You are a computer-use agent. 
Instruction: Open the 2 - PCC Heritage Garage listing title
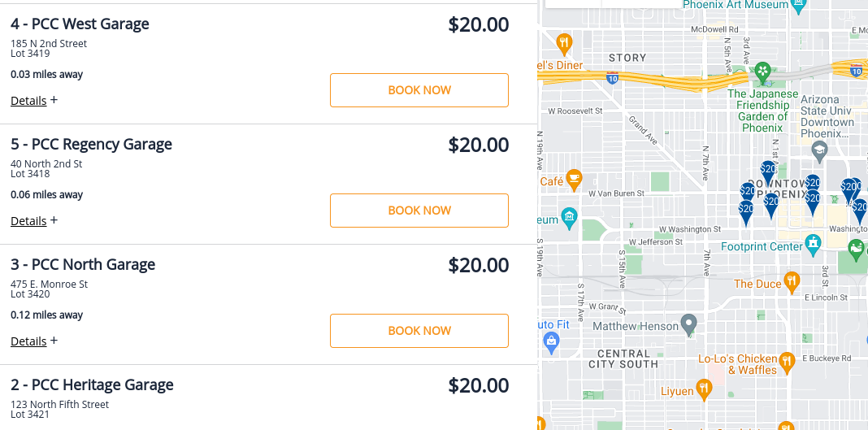coord(92,384)
